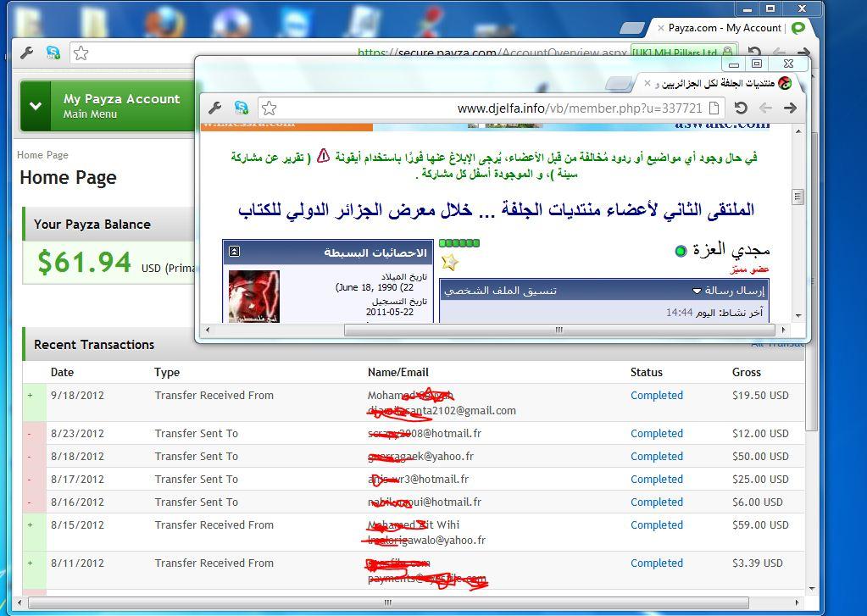Reload the djelfa.info forum page
867x616 pixels.
pos(741,108)
